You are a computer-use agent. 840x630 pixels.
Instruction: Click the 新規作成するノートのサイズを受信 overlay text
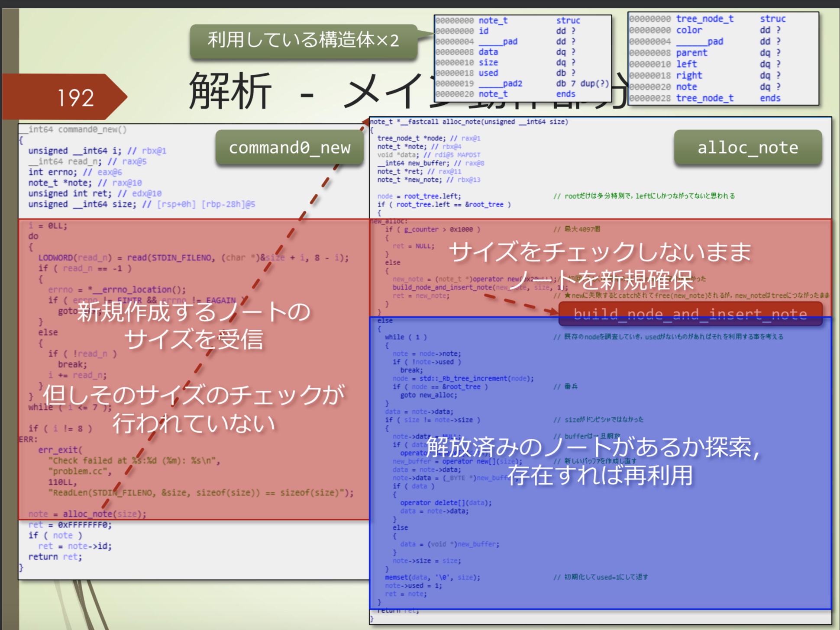point(194,325)
